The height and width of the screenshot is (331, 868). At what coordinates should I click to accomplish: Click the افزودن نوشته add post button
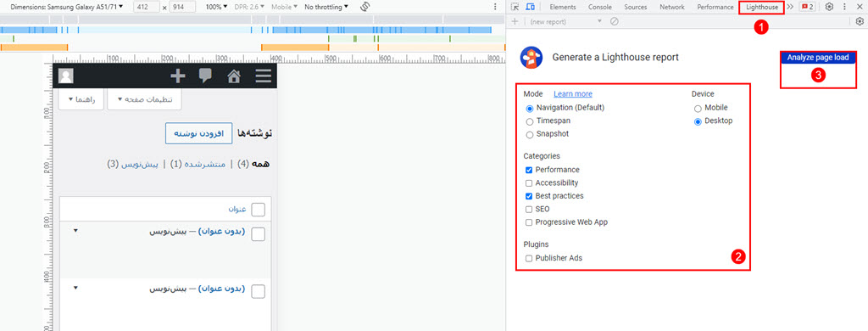point(198,134)
